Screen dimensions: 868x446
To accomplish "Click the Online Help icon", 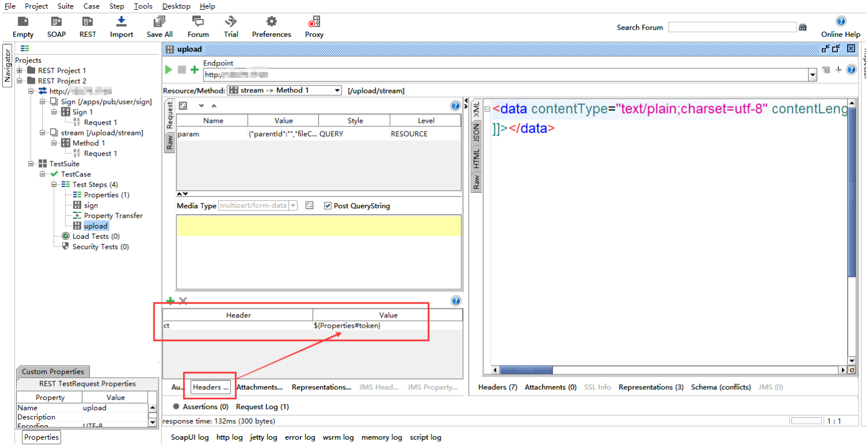I will pos(840,21).
